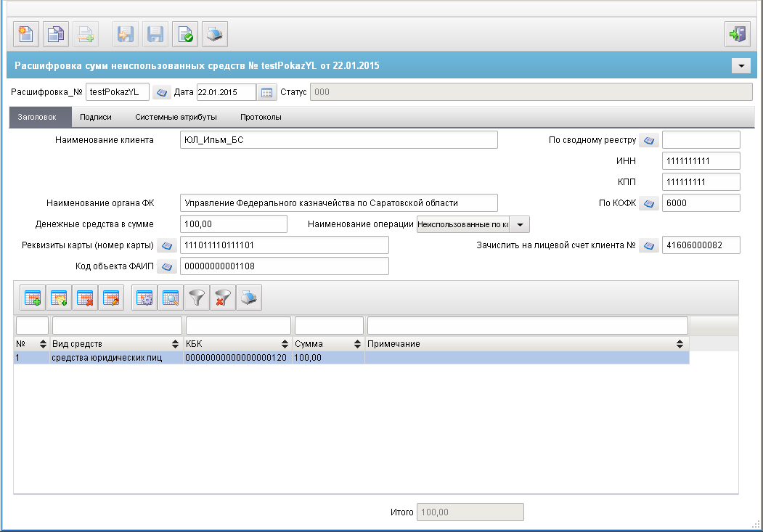The width and height of the screenshot is (763, 532).
Task: Open lookup for По сводному реестру
Action: 648,140
